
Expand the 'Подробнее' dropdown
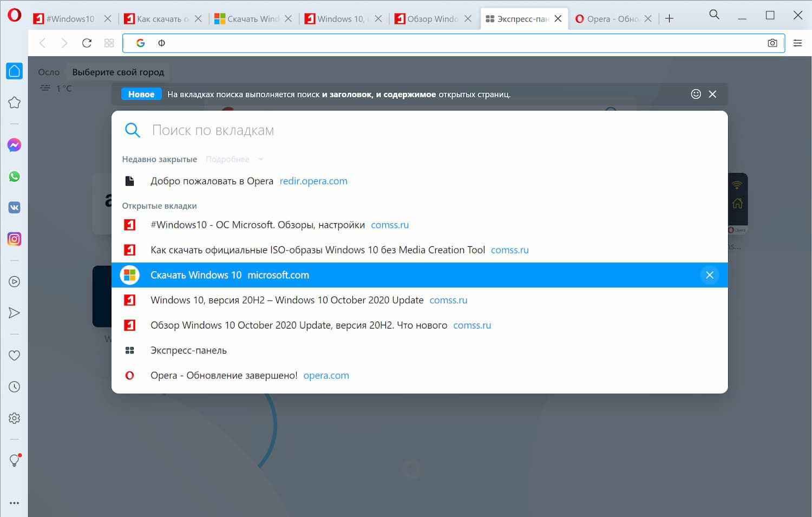(234, 159)
